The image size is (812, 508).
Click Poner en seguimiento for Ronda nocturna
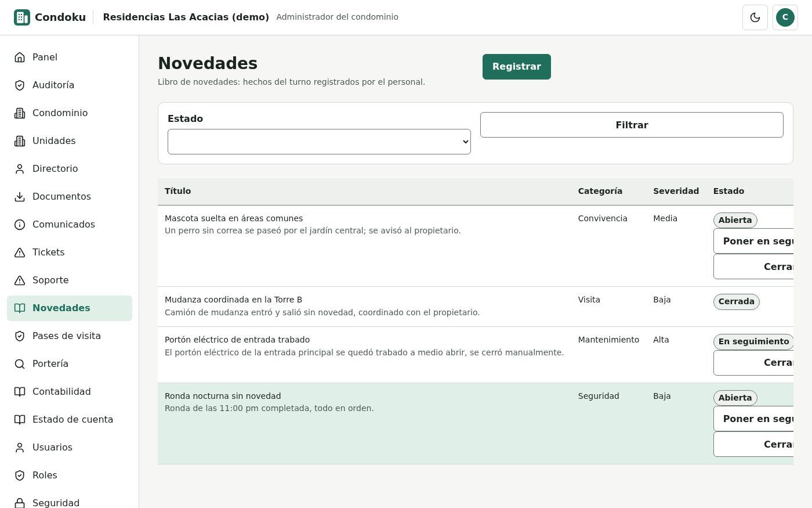(x=753, y=419)
